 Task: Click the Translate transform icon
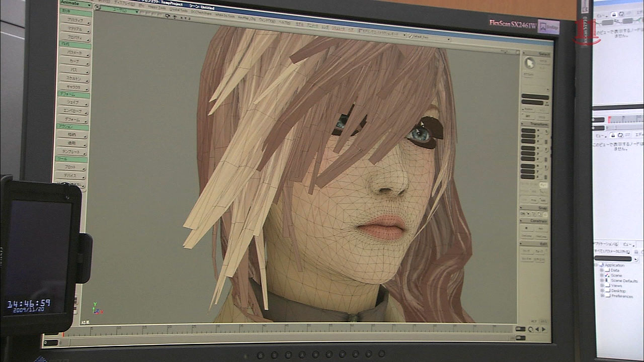[546, 167]
